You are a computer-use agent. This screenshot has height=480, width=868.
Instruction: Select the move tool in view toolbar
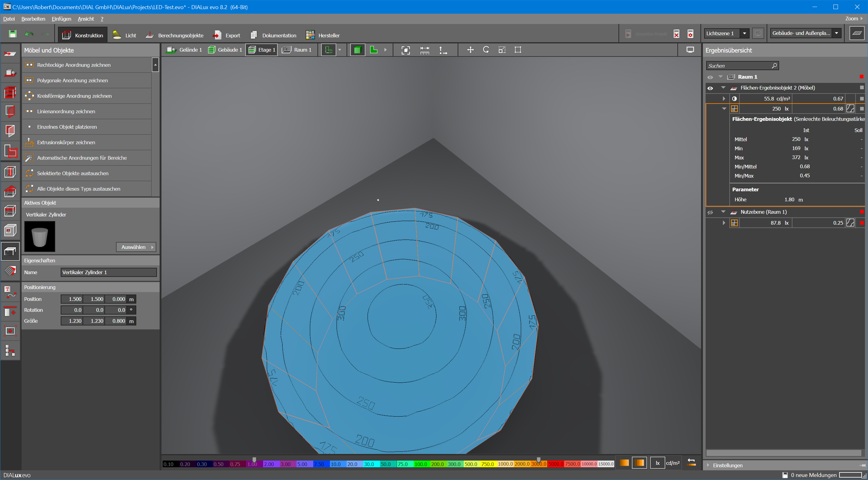470,50
